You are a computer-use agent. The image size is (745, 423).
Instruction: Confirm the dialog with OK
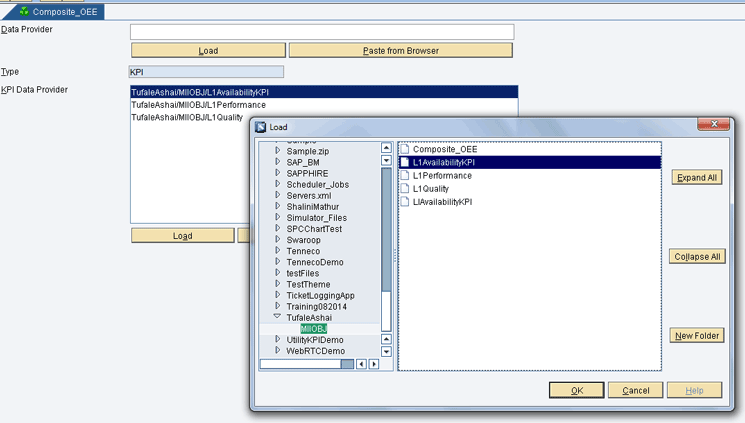click(576, 390)
